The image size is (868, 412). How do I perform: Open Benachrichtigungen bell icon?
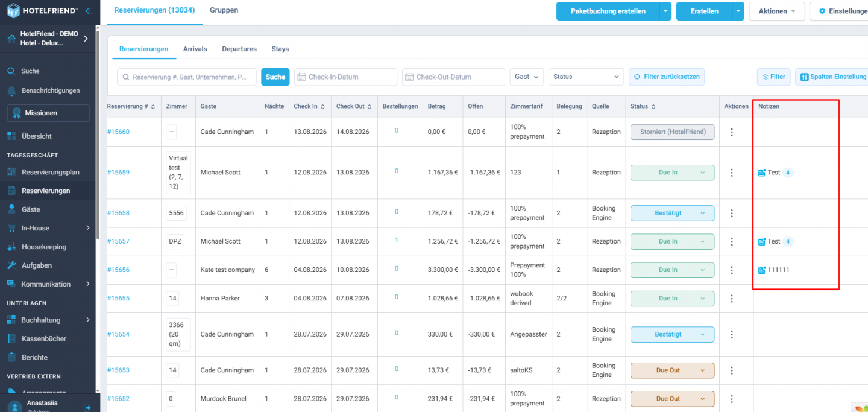pos(11,90)
